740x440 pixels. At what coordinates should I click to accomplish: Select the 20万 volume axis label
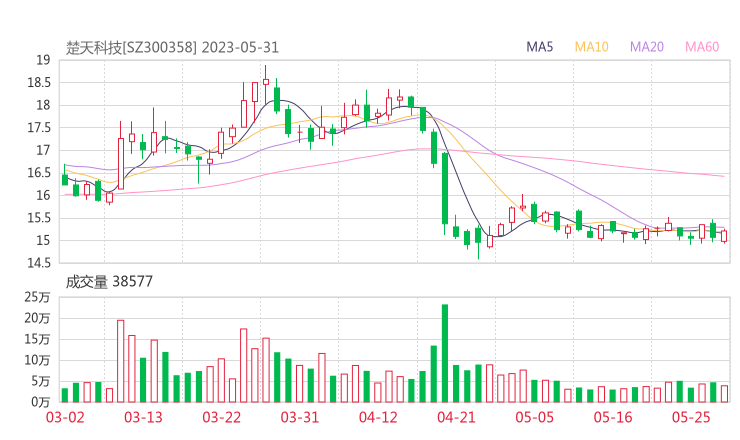tap(37, 318)
